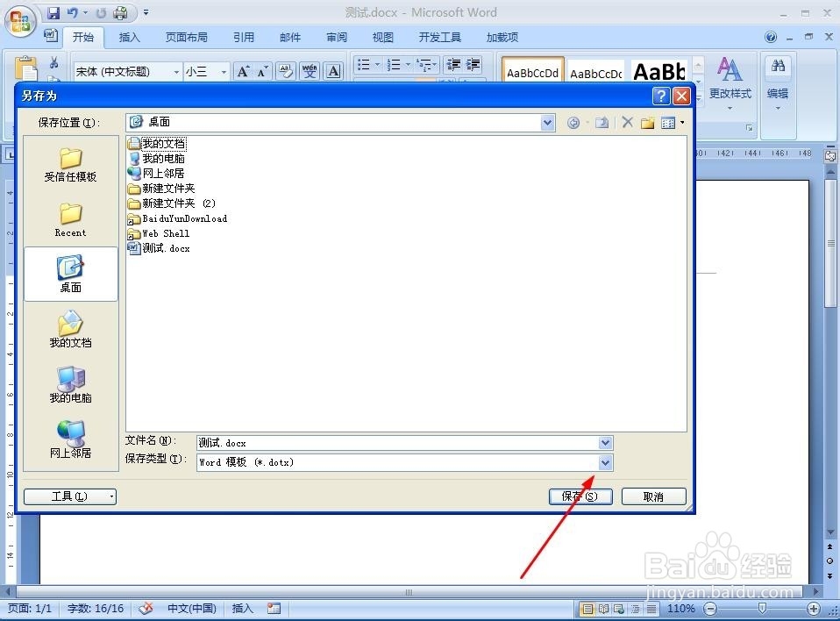Click the zoom slider handle
840x621 pixels.
pyautogui.click(x=762, y=609)
